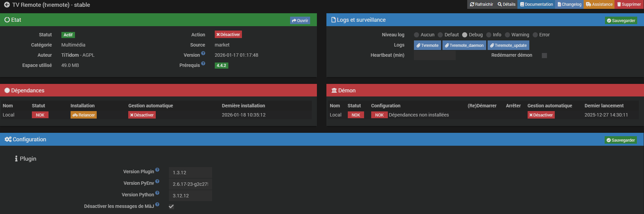Click the Heartbeat (min) input field
Image resolution: width=644 pixels, height=214 pixels.
[434, 55]
